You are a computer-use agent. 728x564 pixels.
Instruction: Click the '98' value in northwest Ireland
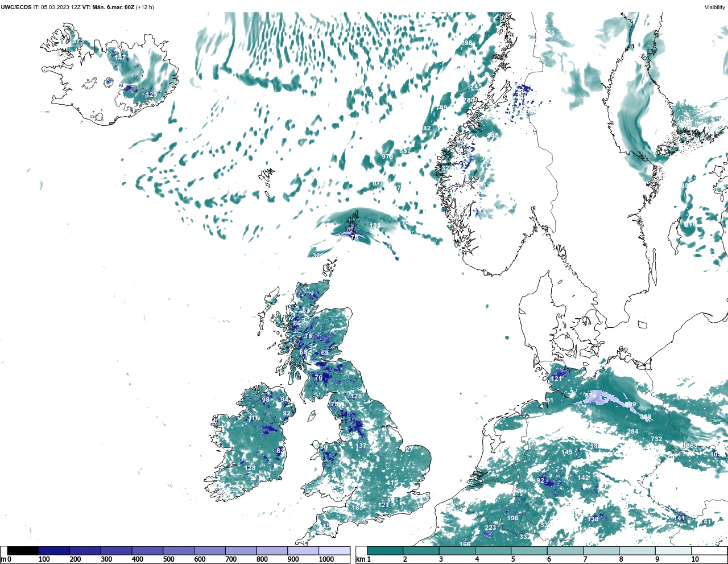(266, 400)
